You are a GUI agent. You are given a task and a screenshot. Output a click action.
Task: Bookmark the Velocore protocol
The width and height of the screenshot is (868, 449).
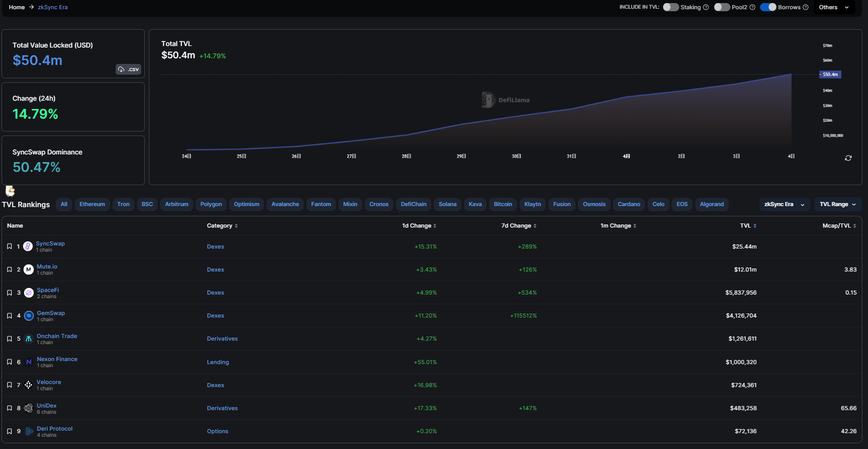click(x=9, y=385)
